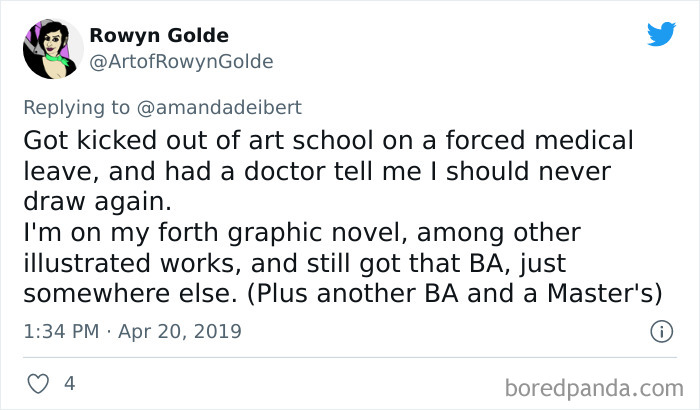
Task: Click the display name Rowyn Golde
Action: (158, 36)
